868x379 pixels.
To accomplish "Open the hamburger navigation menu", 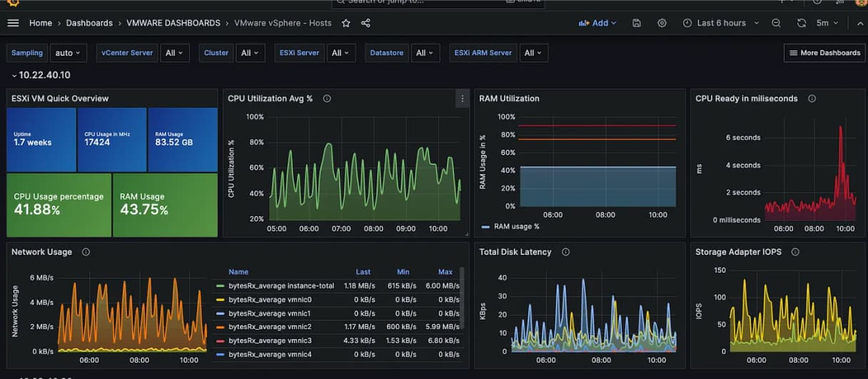I will coord(13,23).
